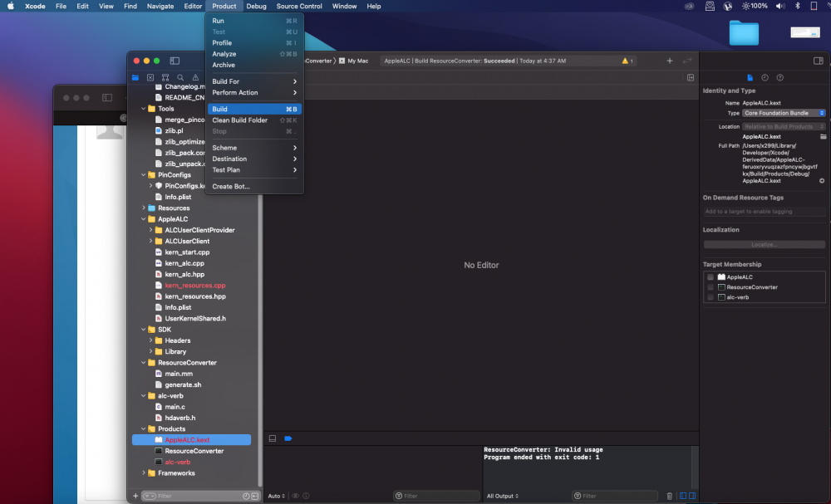
Task: Select main.mm in ResourceConverter group
Action: (179, 374)
